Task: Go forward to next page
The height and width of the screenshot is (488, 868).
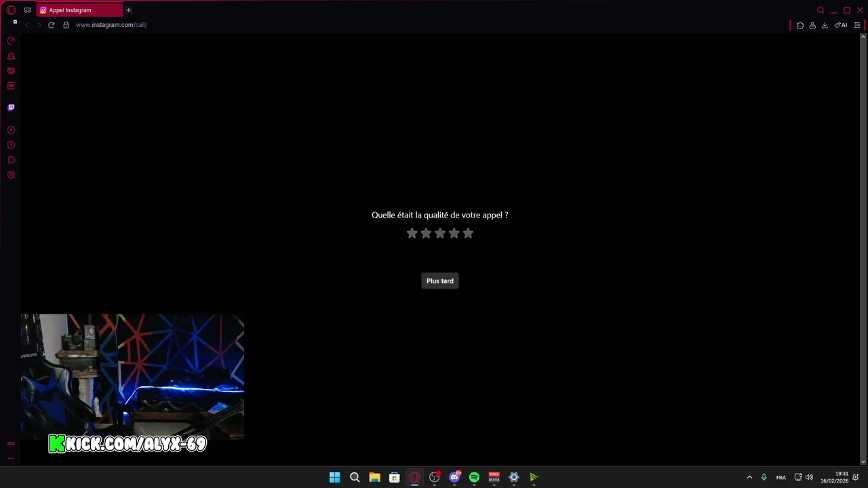Action: [39, 25]
